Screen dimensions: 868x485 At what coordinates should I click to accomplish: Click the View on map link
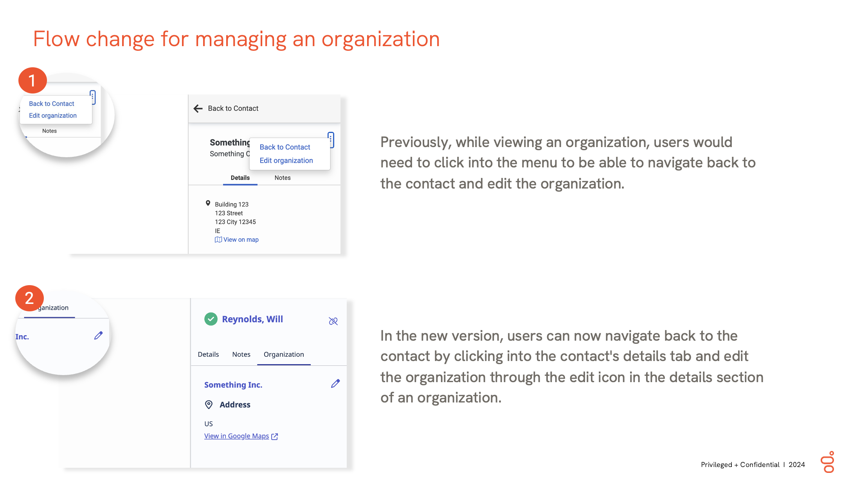point(241,240)
